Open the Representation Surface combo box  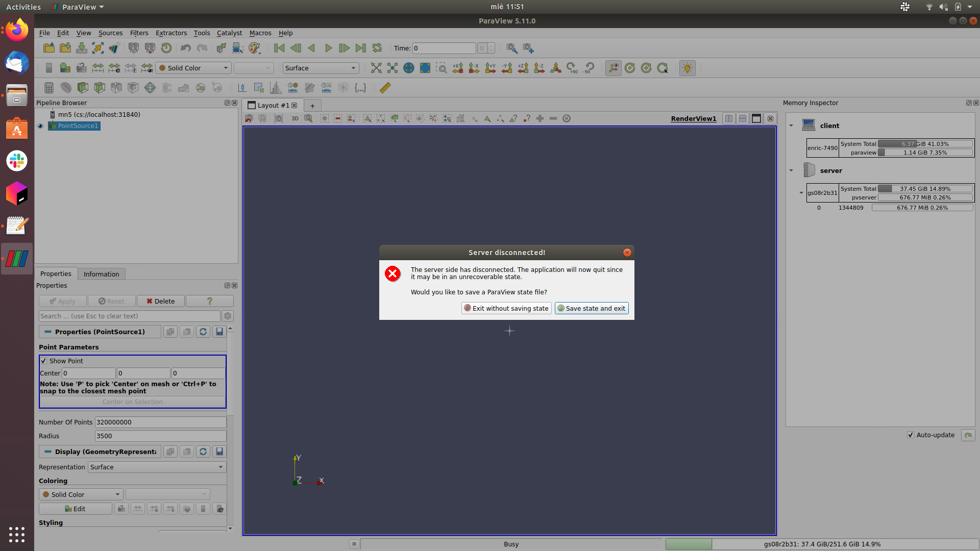(x=157, y=467)
